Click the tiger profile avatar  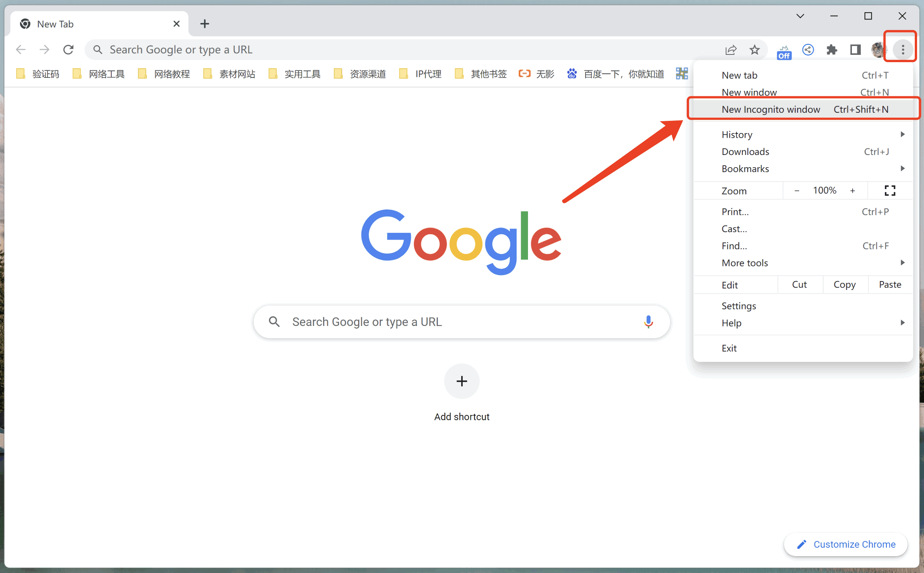[879, 49]
